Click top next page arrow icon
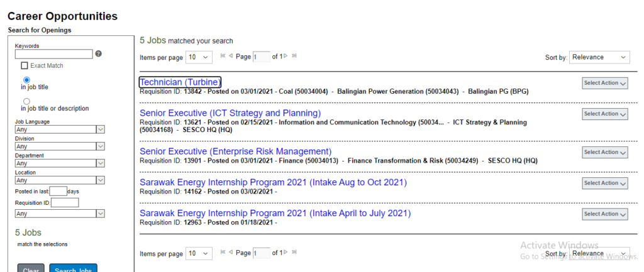This screenshot has width=644, height=272. [x=286, y=57]
